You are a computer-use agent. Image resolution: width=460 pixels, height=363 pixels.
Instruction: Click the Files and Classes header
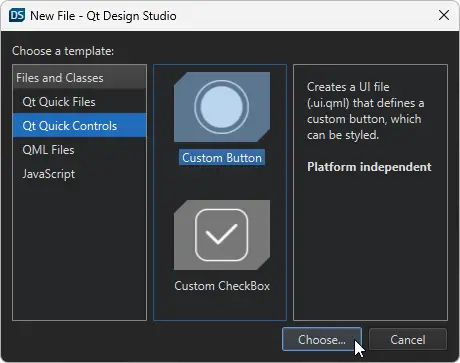click(x=79, y=78)
